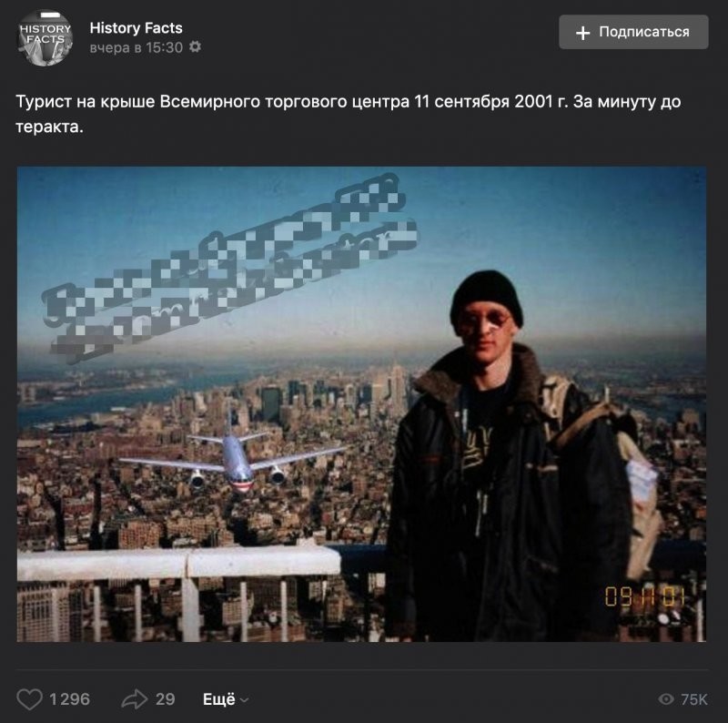Like the post with the heart icon
The height and width of the screenshot is (723, 728).
[30, 698]
